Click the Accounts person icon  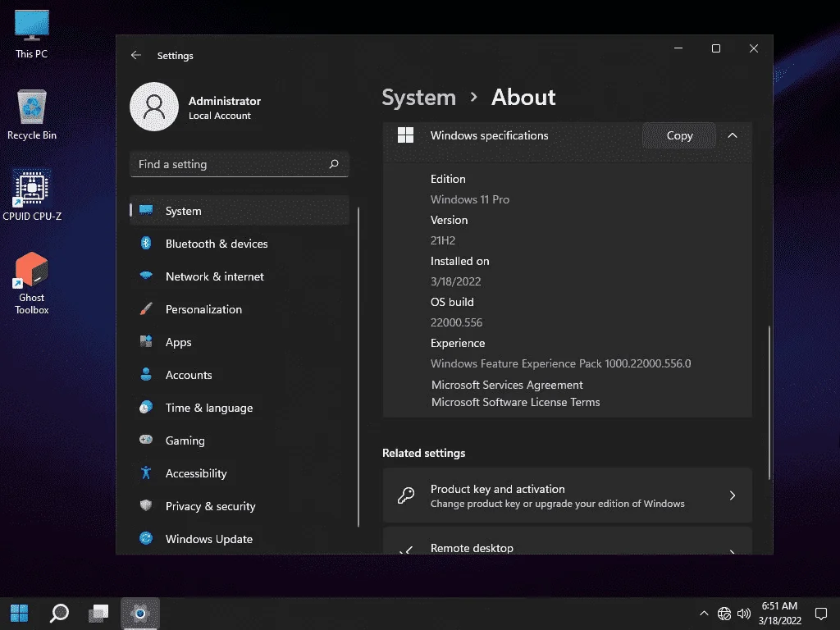point(146,374)
